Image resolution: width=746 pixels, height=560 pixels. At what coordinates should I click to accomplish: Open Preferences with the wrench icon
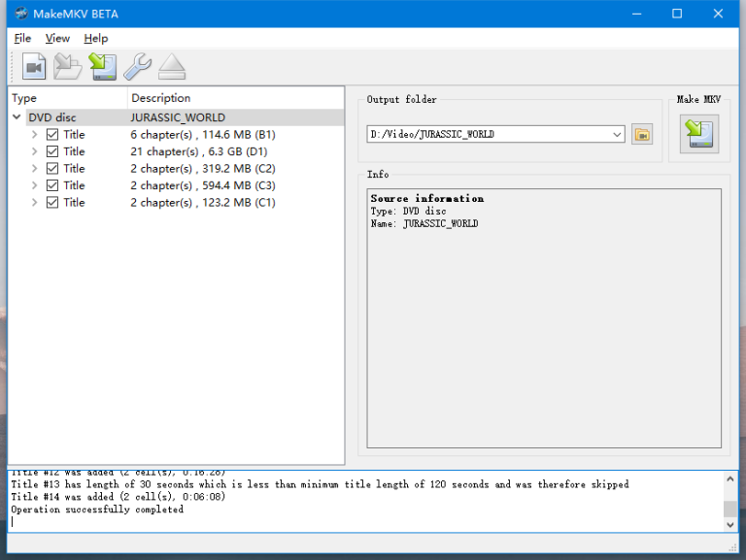[x=138, y=67]
